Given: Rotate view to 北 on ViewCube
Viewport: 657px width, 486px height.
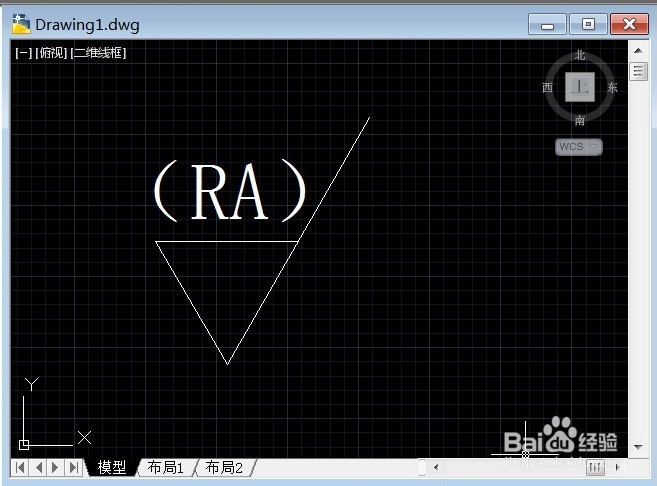Looking at the screenshot, I should pyautogui.click(x=579, y=55).
